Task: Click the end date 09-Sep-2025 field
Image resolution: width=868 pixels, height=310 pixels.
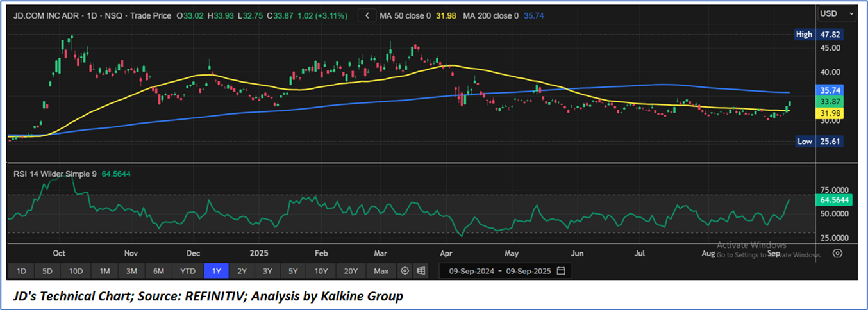Action: click(527, 271)
